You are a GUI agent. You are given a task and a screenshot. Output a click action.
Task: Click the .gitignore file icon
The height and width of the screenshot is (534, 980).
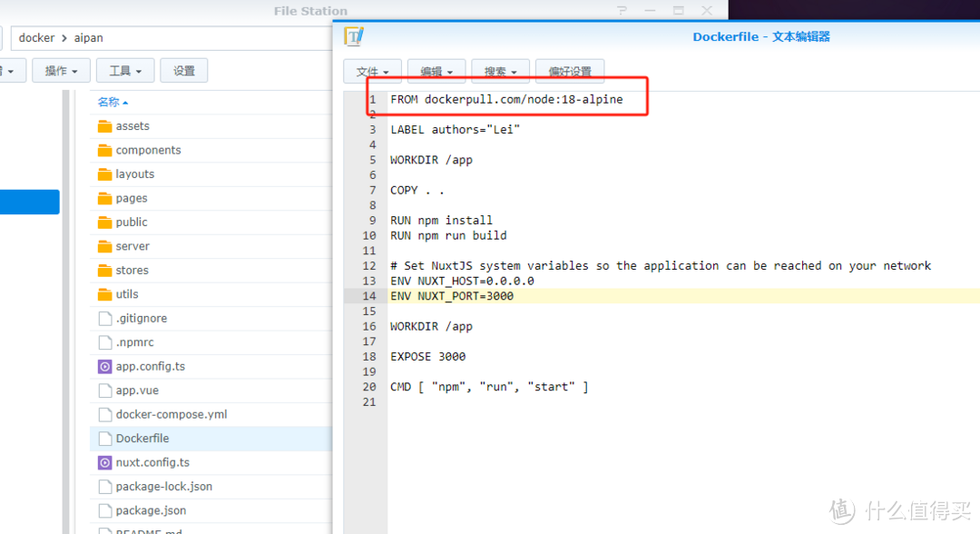click(x=104, y=319)
